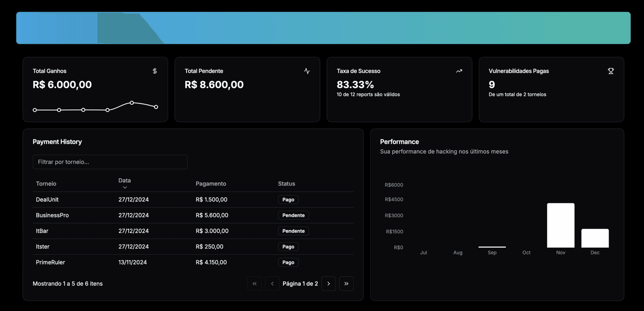Go to previous page arrow button
644x311 pixels.
coord(272,283)
